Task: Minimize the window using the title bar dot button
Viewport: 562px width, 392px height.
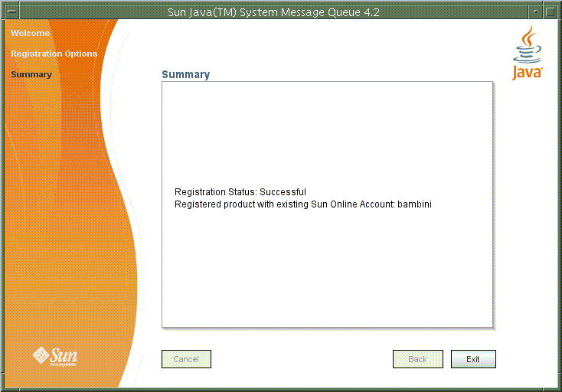Action: click(x=534, y=12)
